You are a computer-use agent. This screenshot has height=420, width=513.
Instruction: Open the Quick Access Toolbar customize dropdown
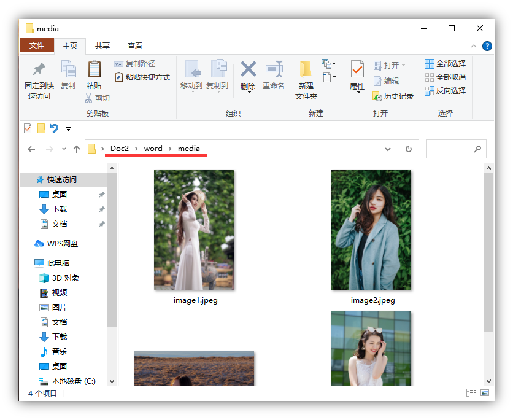[x=68, y=129]
